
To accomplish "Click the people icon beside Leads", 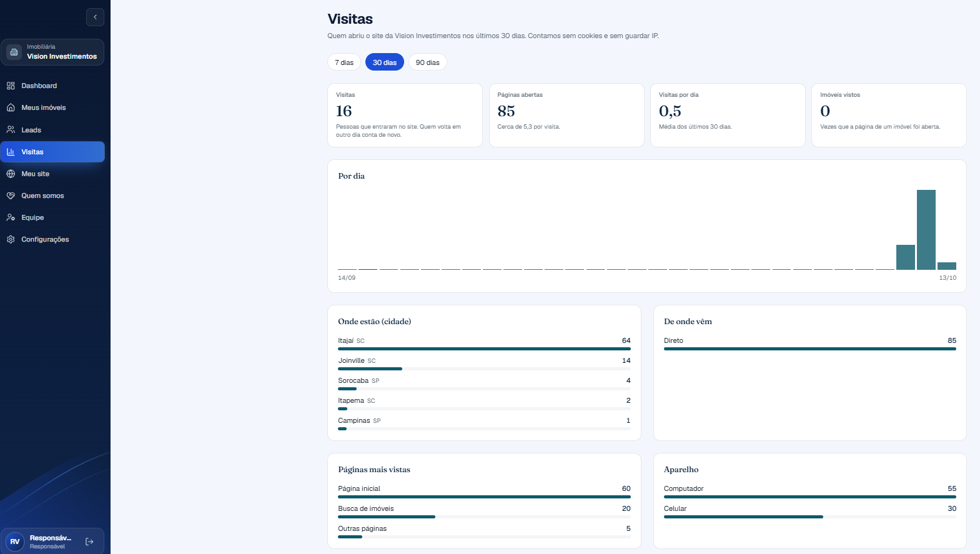I will coord(11,130).
